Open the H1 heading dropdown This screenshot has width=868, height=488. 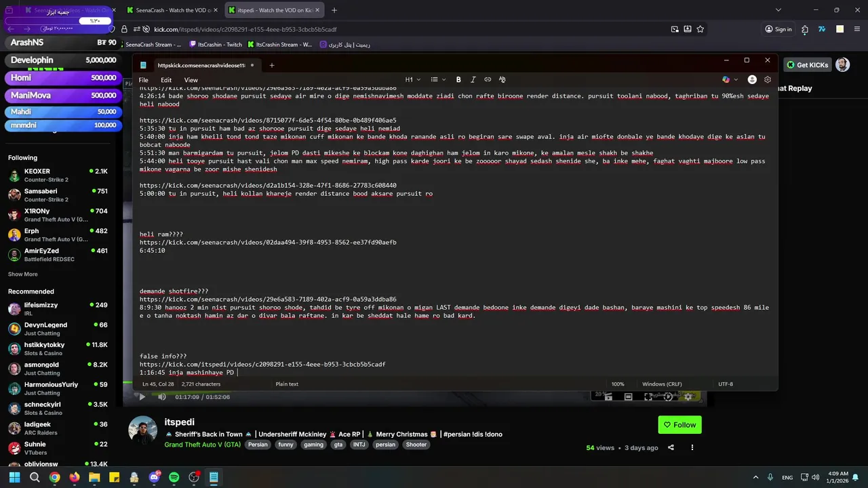tap(413, 79)
